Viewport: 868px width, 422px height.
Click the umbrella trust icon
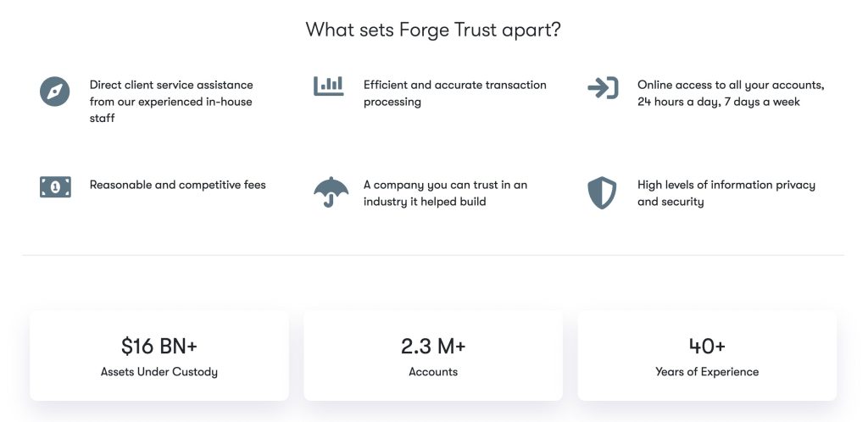pyautogui.click(x=331, y=192)
